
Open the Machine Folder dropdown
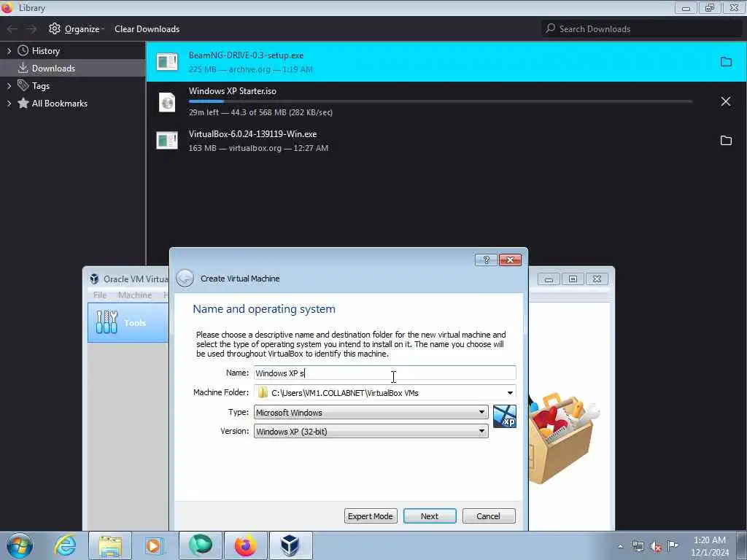click(x=510, y=393)
